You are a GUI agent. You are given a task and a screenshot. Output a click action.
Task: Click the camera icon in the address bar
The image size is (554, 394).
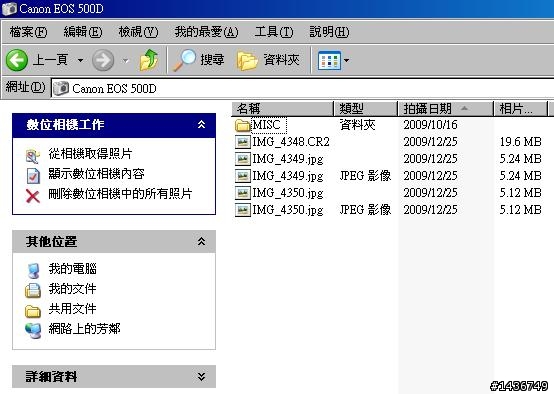point(61,88)
